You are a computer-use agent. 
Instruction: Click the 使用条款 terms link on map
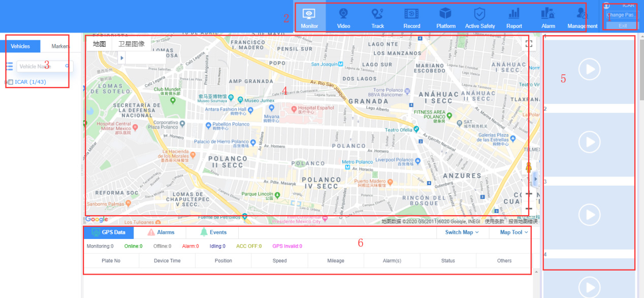tap(495, 221)
